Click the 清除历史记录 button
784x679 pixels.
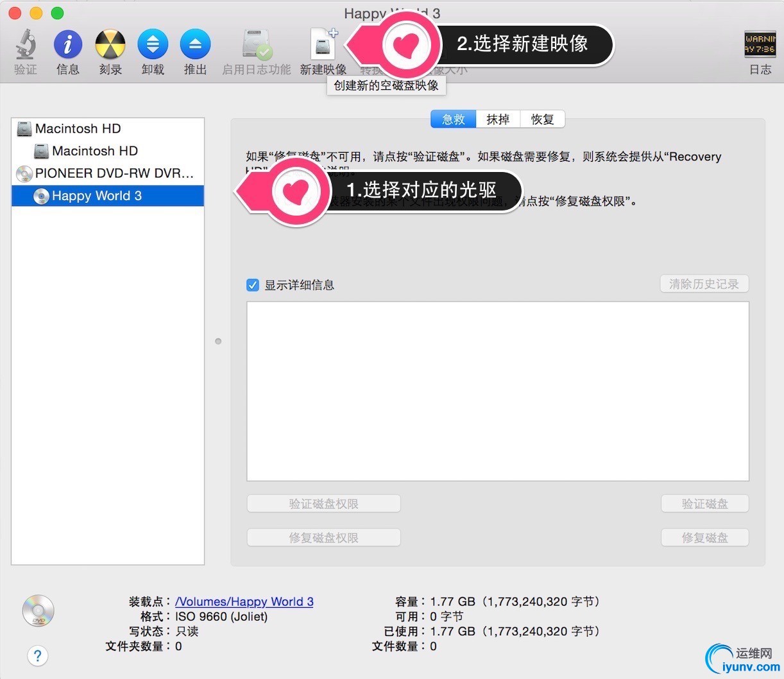click(704, 284)
